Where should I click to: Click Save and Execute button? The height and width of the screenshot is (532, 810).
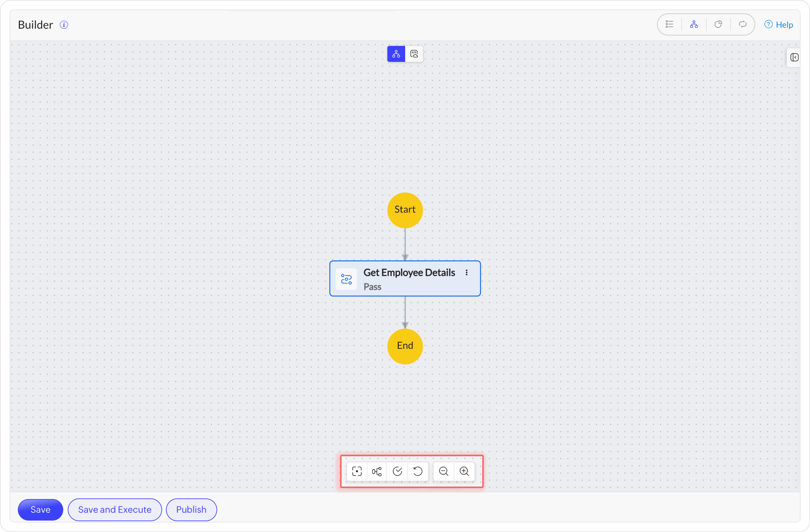[115, 510]
